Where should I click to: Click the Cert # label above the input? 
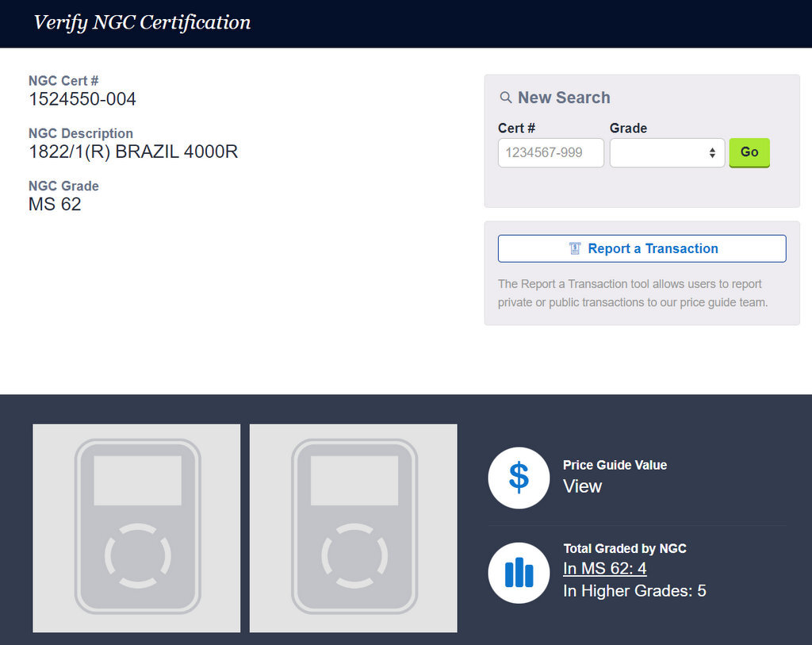pos(516,128)
